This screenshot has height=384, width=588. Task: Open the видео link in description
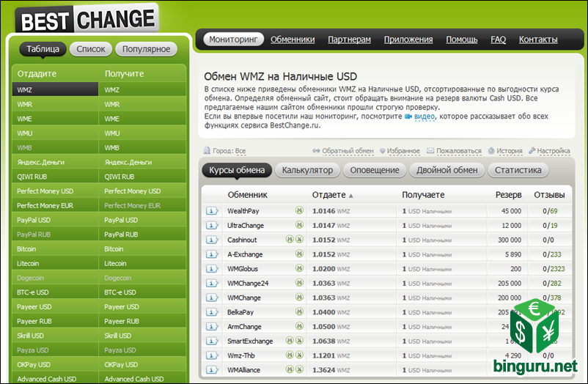pyautogui.click(x=424, y=117)
